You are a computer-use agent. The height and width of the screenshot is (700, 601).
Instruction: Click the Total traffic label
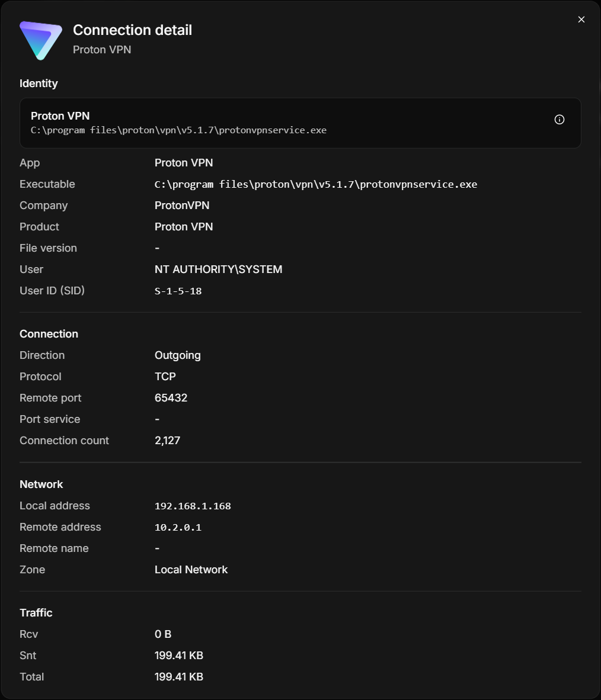31,677
